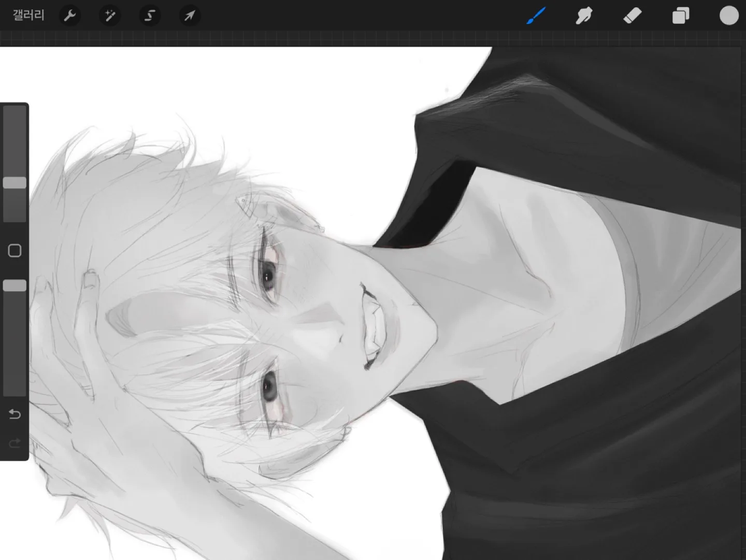Select the Eraser tool
746x560 pixels.
click(x=632, y=16)
